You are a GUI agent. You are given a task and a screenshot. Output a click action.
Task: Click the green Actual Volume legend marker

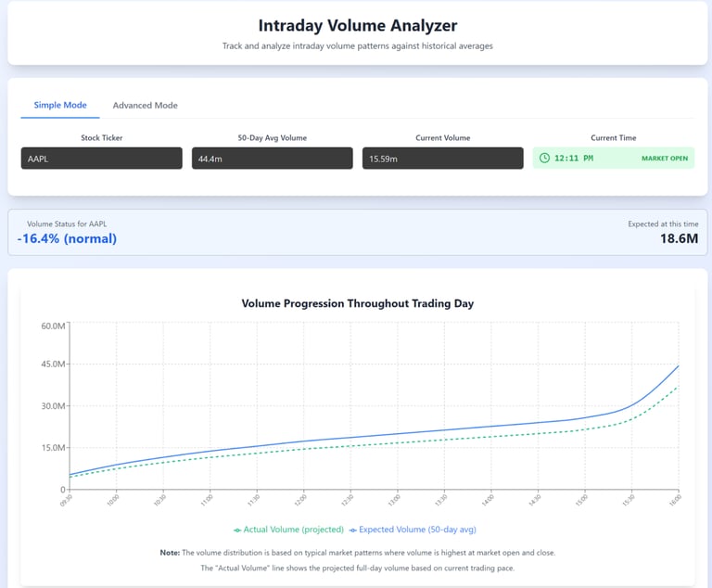[237, 530]
